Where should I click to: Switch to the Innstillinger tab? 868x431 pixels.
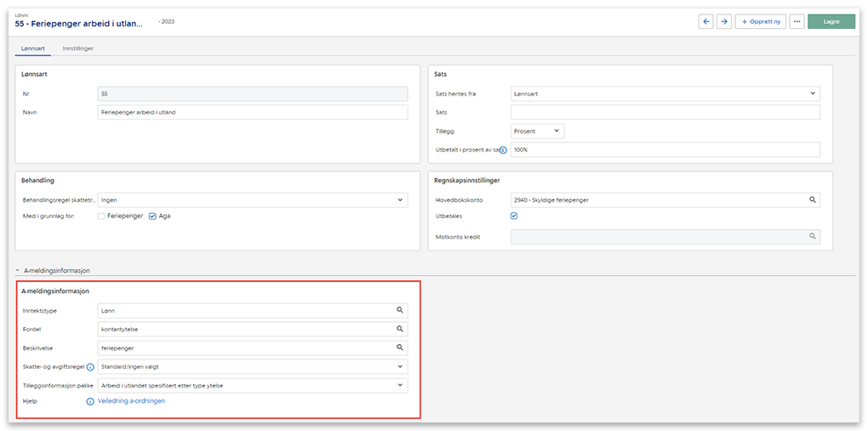(78, 49)
